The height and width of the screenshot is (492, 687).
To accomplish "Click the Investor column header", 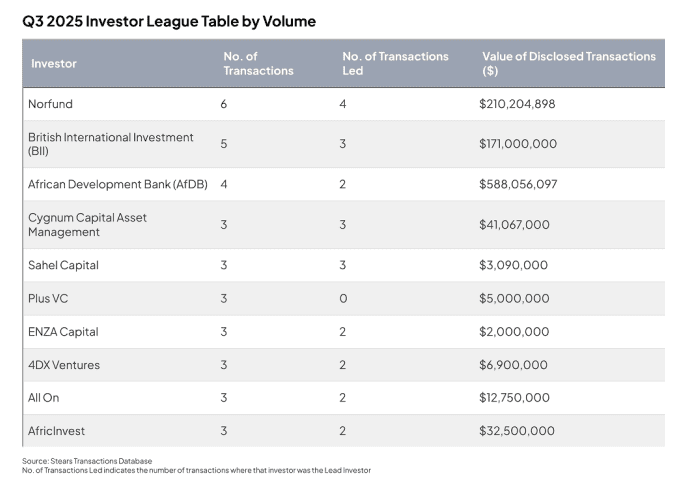I will click(x=54, y=64).
